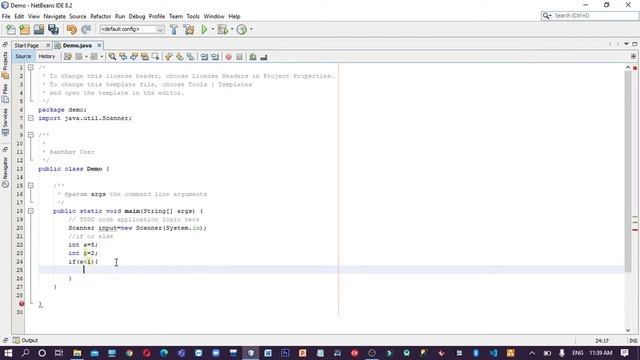Image resolution: width=640 pixels, height=360 pixels.
Task: Click the Profile Project toolbar icon
Action: point(242,29)
